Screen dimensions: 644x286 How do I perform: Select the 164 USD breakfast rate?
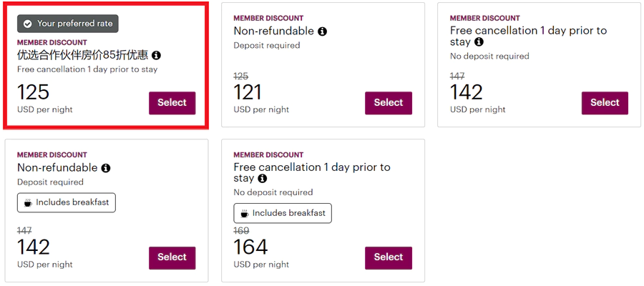(x=388, y=257)
